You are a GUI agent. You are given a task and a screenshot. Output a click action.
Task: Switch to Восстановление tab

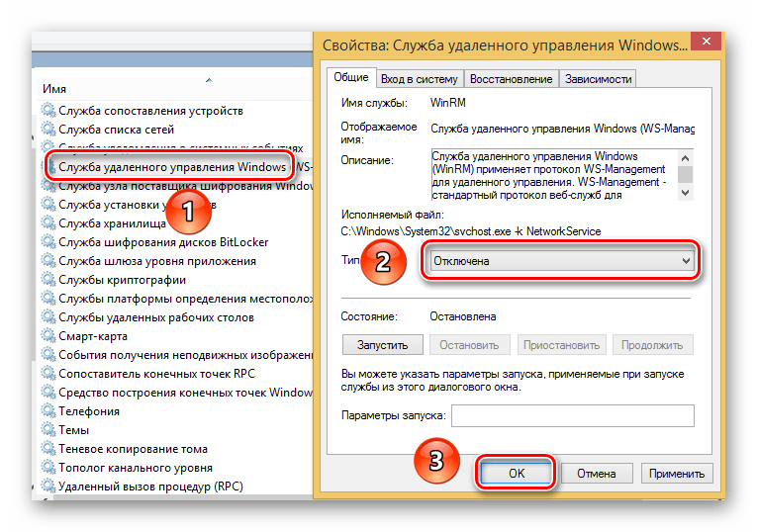[511, 79]
